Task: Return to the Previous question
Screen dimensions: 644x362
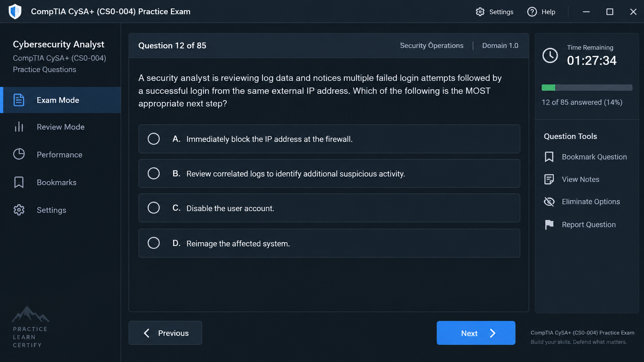Action: (x=165, y=333)
